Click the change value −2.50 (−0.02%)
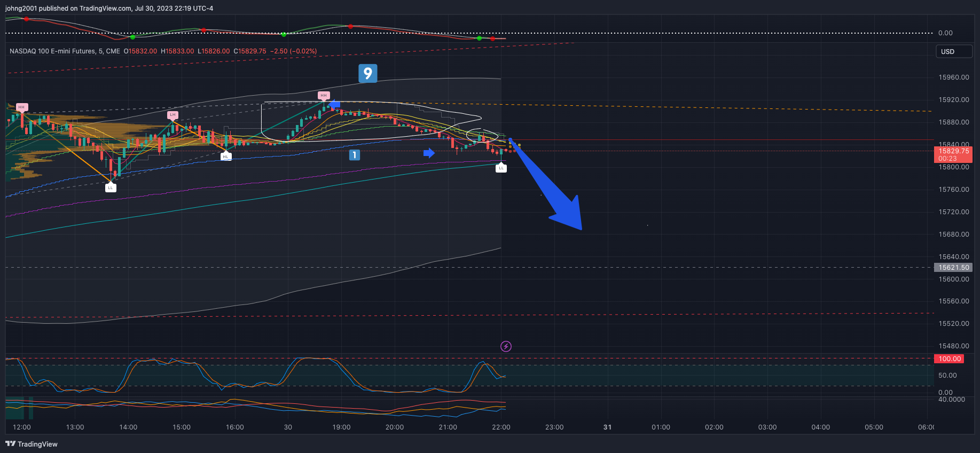 tap(294, 51)
